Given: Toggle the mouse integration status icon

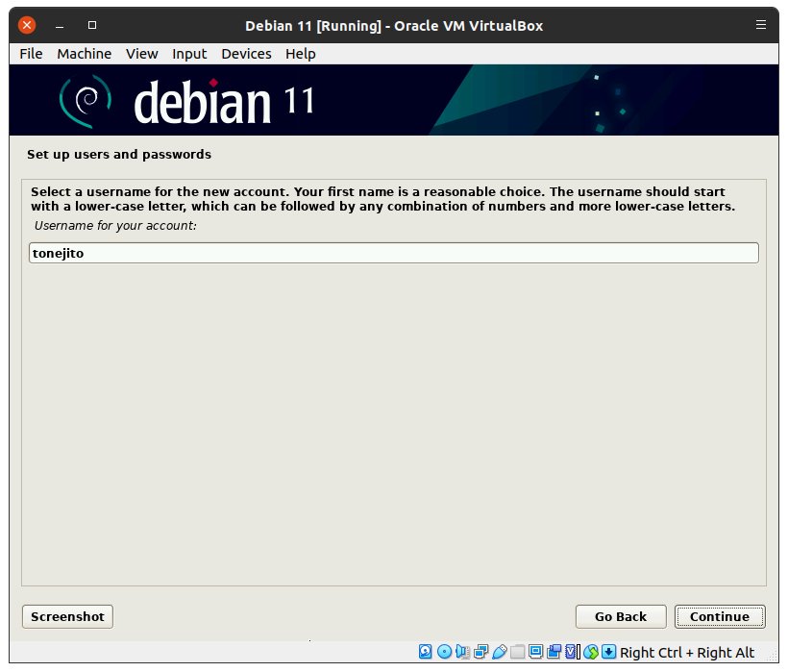Looking at the screenshot, I should tap(591, 652).
